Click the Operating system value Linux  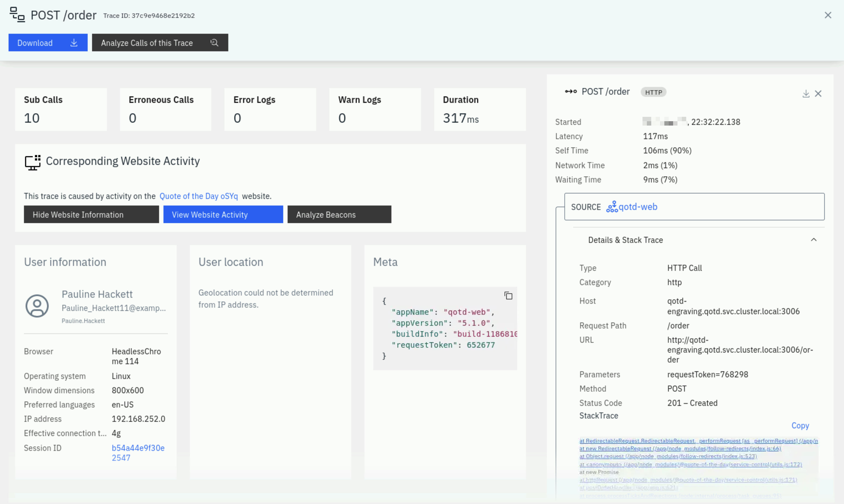click(x=121, y=376)
